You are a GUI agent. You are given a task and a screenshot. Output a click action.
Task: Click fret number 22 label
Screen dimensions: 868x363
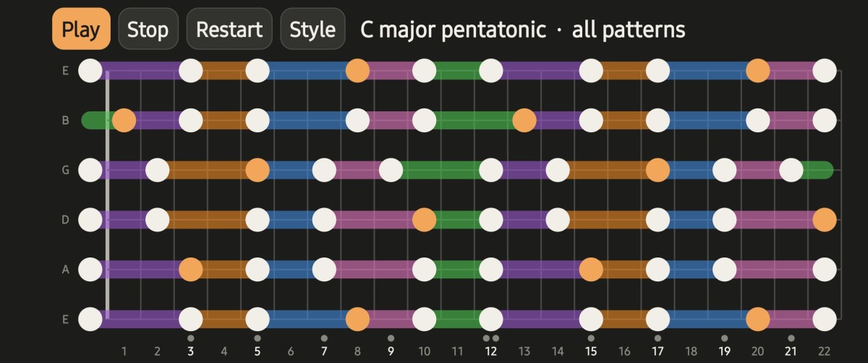pos(825,351)
